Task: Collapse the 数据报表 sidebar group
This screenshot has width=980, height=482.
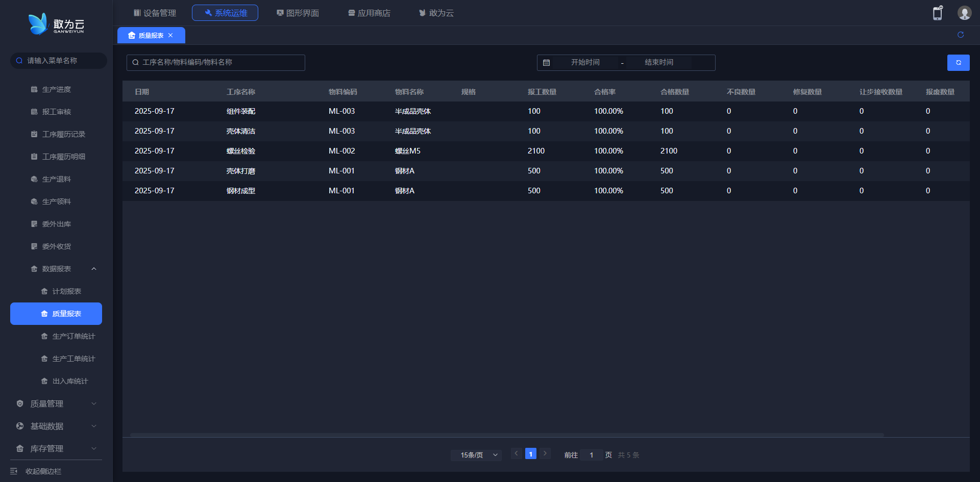Action: coord(94,269)
